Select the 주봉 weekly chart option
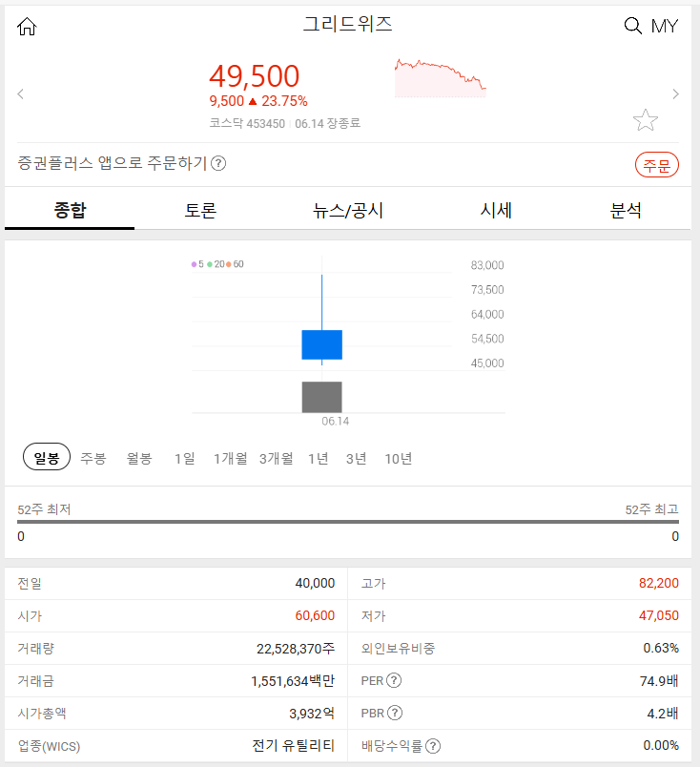 pyautogui.click(x=93, y=458)
